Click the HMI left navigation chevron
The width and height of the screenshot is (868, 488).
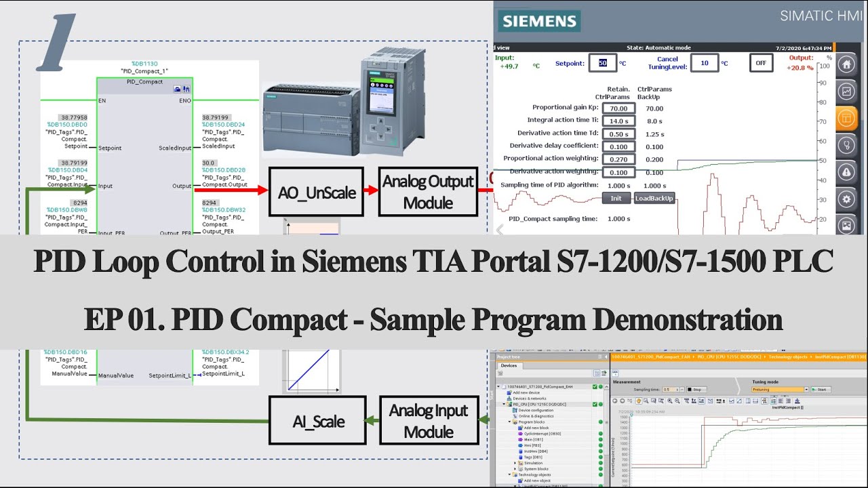click(x=500, y=230)
